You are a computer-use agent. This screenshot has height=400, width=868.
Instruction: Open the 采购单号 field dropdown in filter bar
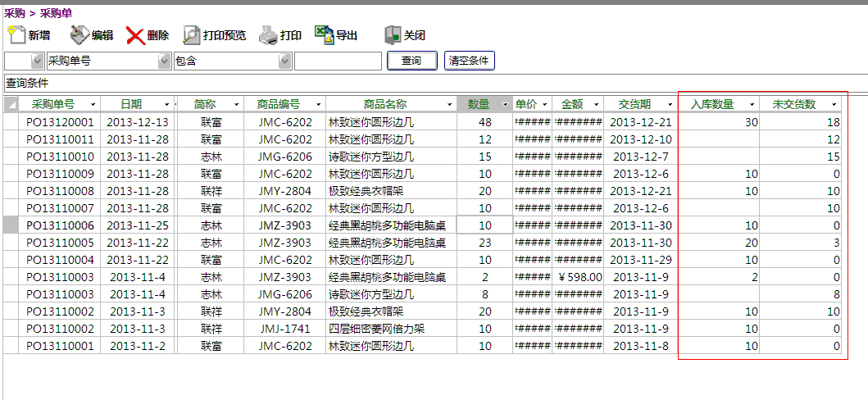pyautogui.click(x=163, y=61)
